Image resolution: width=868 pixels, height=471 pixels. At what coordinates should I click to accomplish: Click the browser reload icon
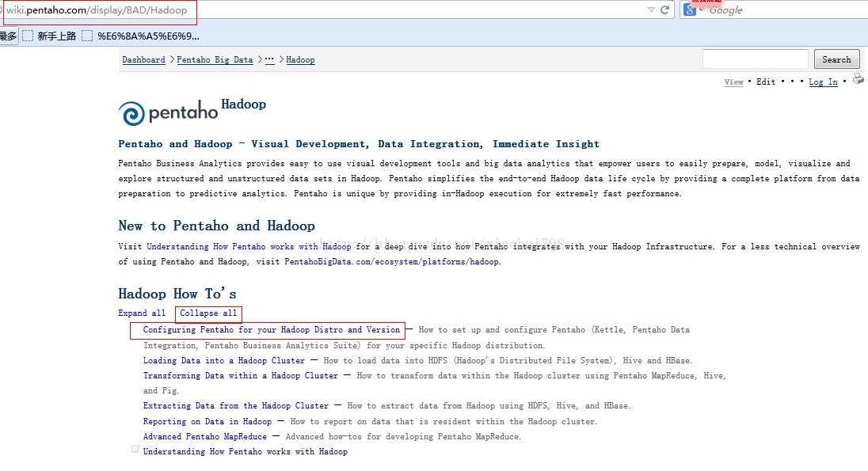pyautogui.click(x=664, y=9)
